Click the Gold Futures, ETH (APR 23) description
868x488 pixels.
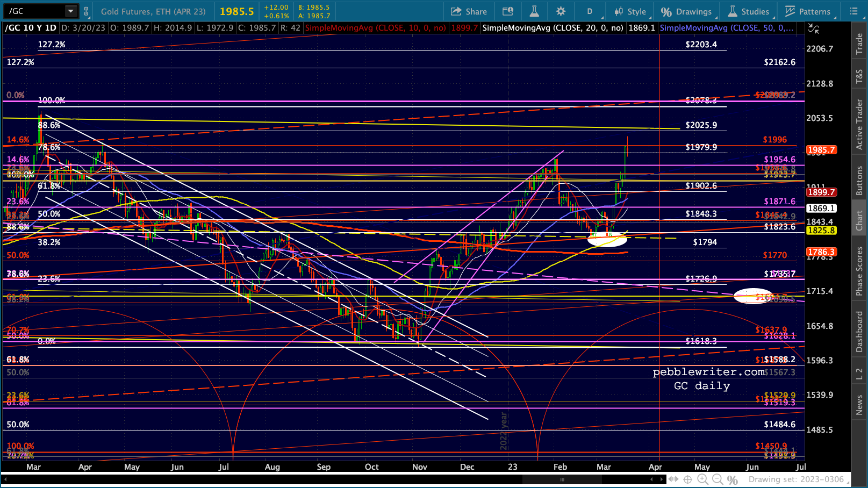coord(153,11)
